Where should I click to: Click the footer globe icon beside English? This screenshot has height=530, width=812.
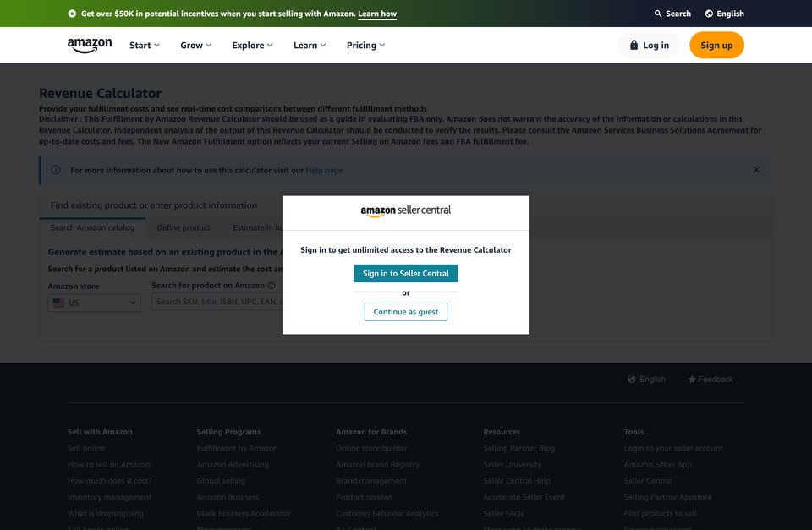[x=631, y=380]
